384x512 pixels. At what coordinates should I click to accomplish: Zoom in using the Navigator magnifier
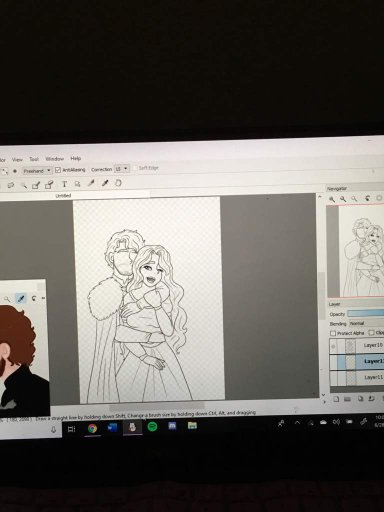[x=332, y=199]
